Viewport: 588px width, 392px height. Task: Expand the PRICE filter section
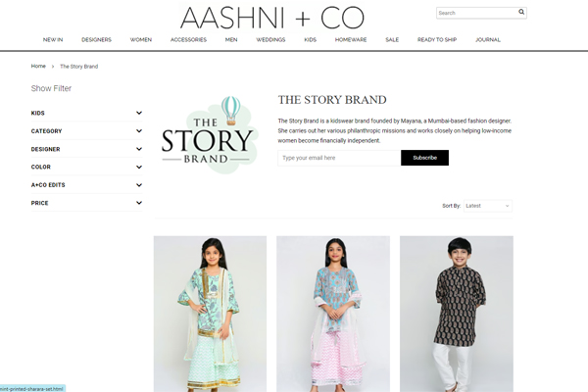point(86,203)
